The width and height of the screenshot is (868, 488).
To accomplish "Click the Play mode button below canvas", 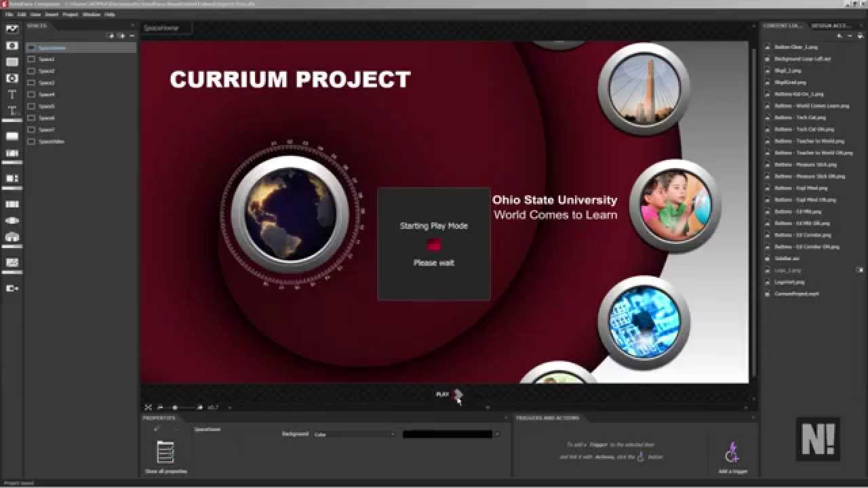I will click(x=449, y=394).
